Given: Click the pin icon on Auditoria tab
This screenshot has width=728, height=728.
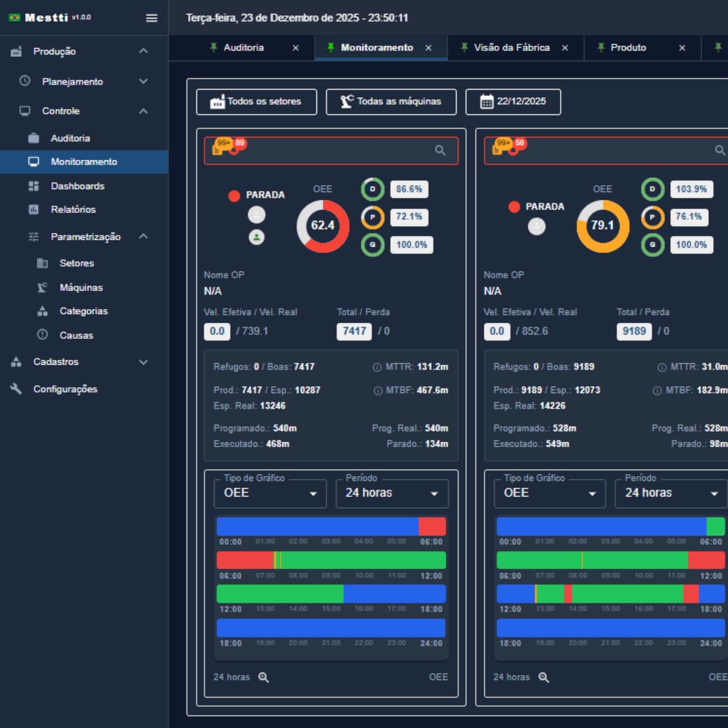Looking at the screenshot, I should [x=214, y=48].
